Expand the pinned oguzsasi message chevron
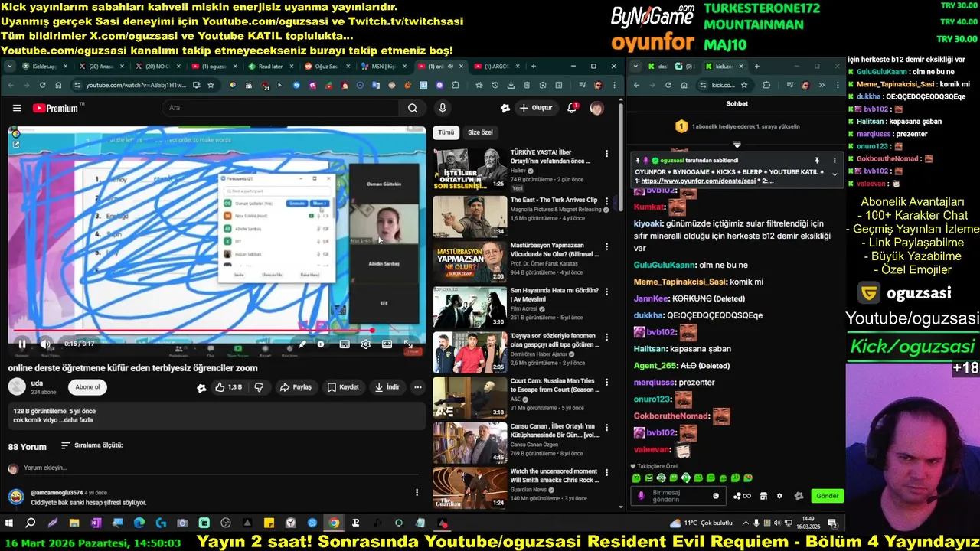980x551 pixels. [x=834, y=174]
